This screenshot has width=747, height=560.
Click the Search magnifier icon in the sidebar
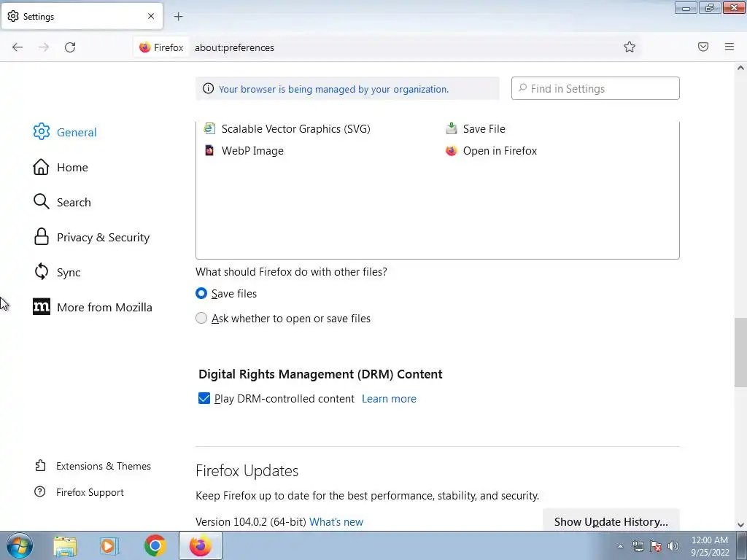point(41,202)
